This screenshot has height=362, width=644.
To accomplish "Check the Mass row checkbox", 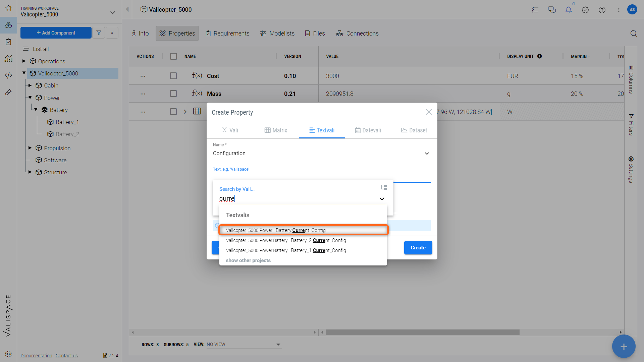I will pos(173,94).
